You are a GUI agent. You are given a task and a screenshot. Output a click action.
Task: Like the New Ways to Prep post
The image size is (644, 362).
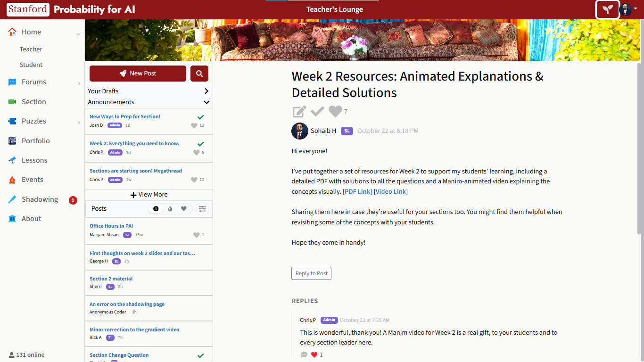pyautogui.click(x=194, y=126)
